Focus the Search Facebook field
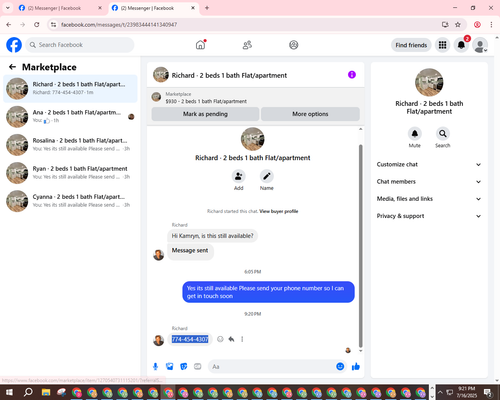 pyautogui.click(x=80, y=45)
